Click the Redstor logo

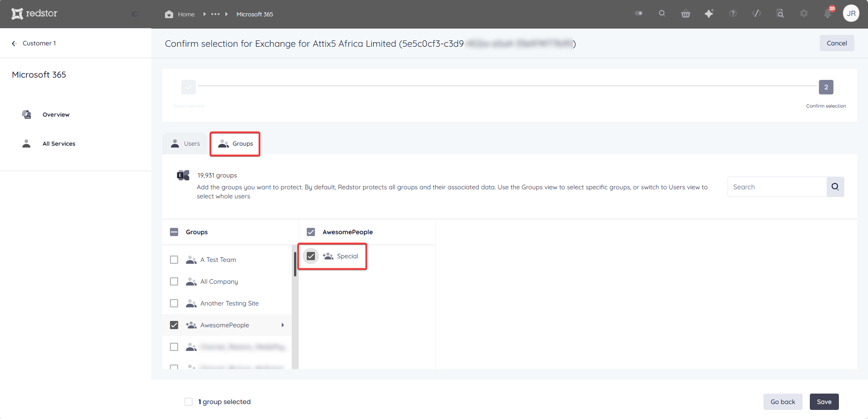point(35,14)
